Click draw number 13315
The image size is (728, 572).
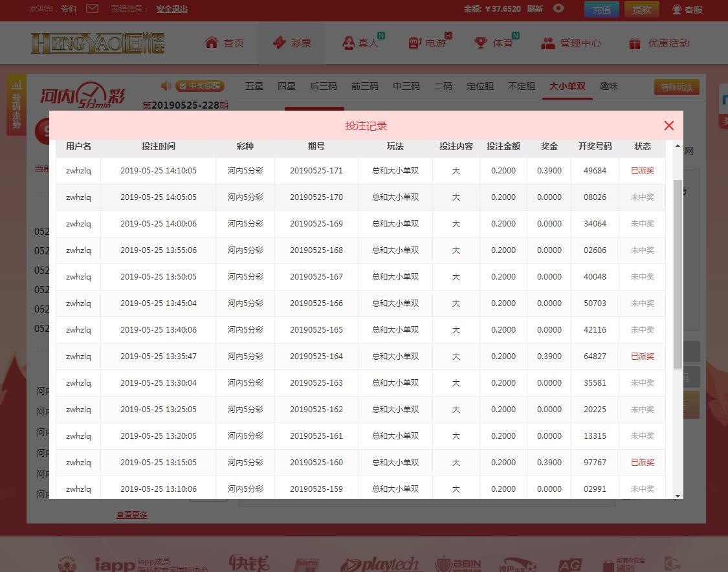coord(595,436)
